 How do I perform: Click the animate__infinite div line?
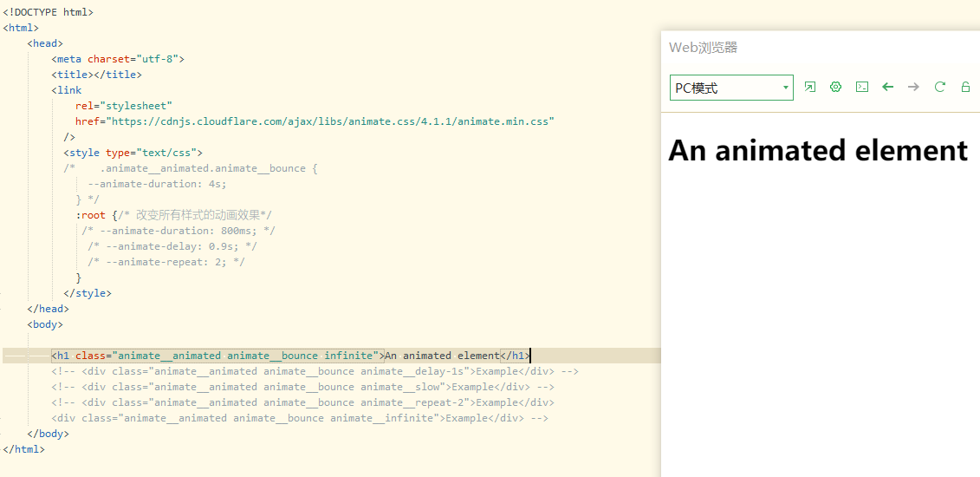300,418
